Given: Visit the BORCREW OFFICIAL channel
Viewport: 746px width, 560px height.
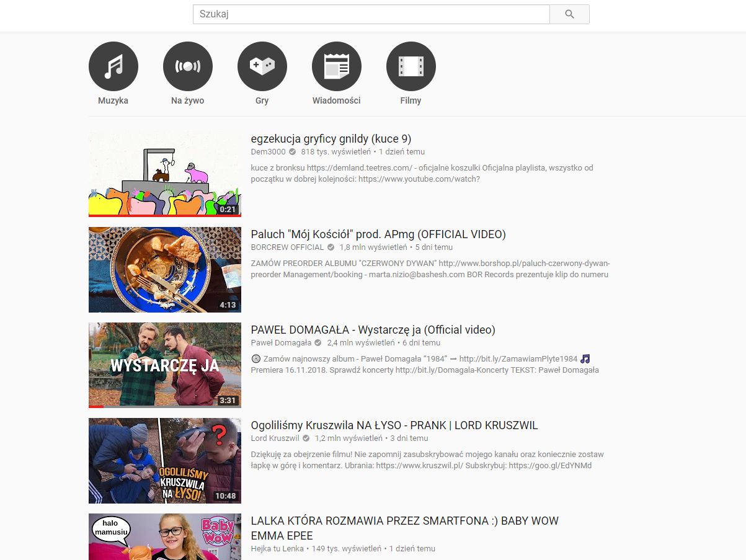Looking at the screenshot, I should click(287, 247).
